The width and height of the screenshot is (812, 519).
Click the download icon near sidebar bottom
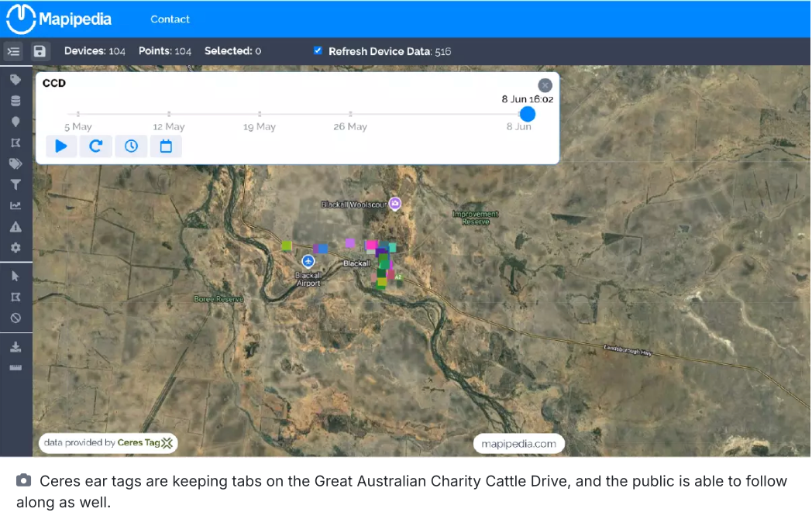click(x=16, y=346)
